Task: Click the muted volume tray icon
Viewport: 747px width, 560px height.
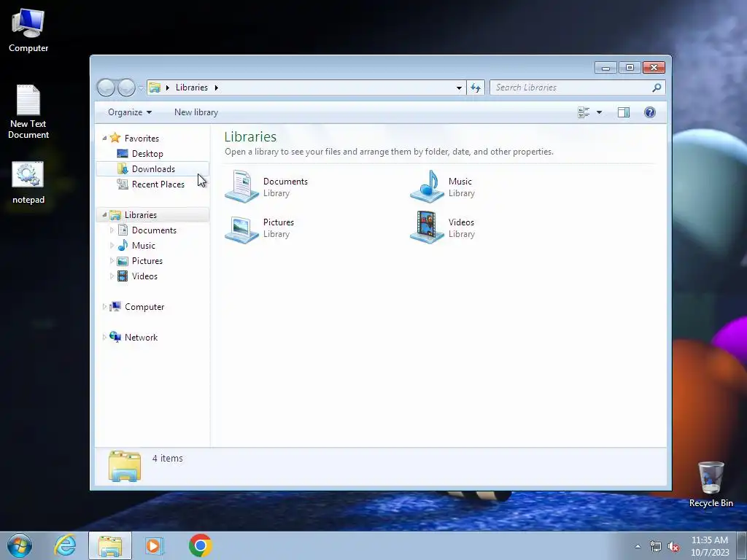Action: tap(673, 547)
